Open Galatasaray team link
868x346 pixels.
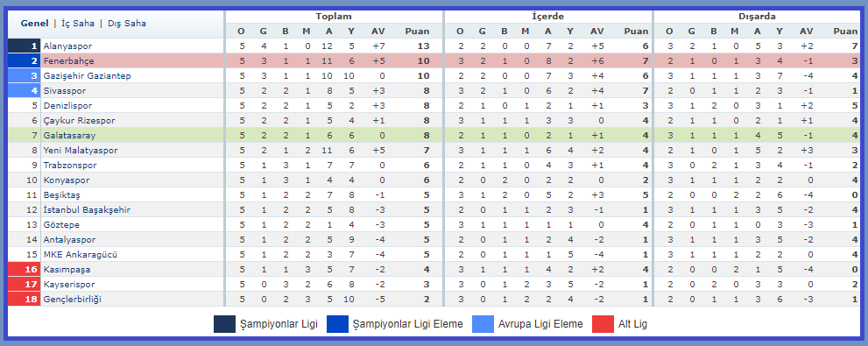pos(67,136)
